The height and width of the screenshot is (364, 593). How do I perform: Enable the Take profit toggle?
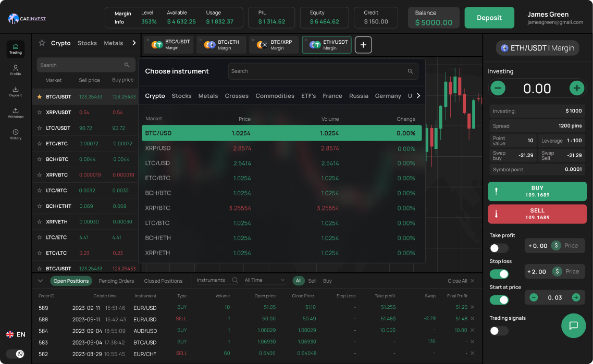tap(499, 248)
